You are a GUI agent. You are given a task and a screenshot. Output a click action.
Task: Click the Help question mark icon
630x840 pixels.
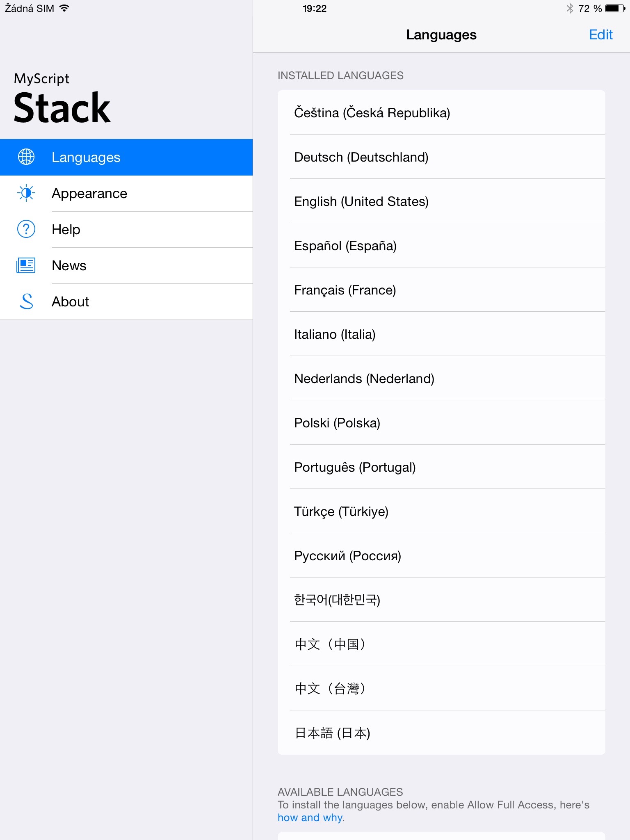point(26,229)
